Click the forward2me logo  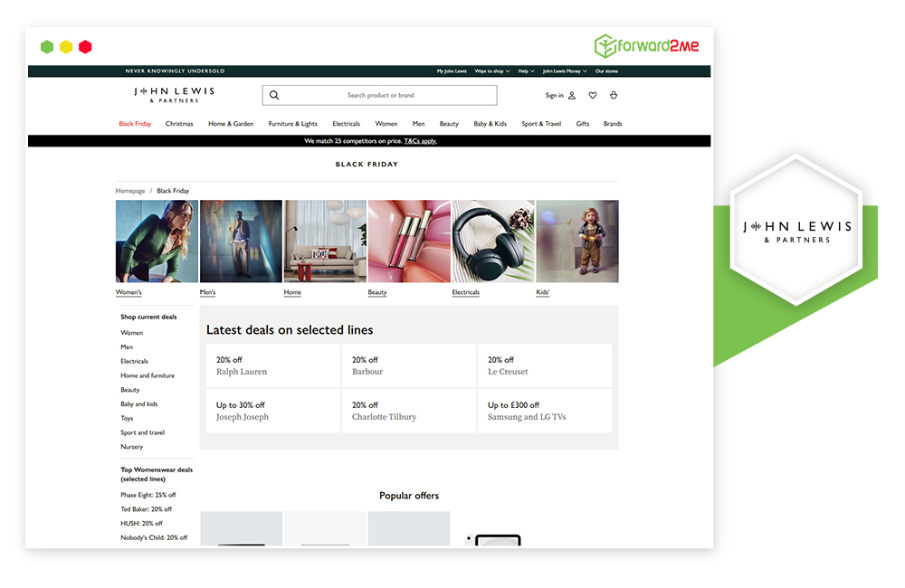pyautogui.click(x=646, y=46)
